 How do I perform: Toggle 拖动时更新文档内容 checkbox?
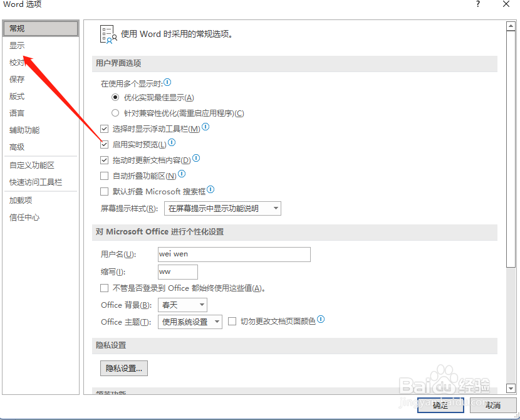pos(104,160)
